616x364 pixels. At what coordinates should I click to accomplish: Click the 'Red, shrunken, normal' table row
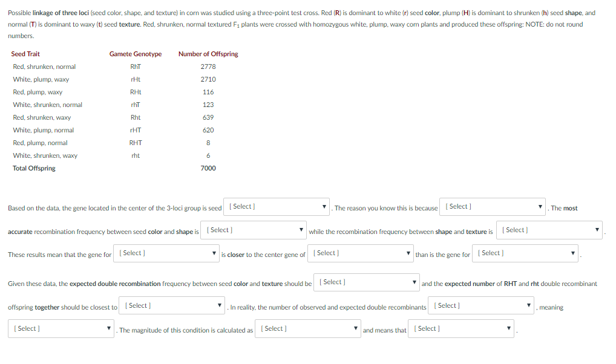[44, 67]
